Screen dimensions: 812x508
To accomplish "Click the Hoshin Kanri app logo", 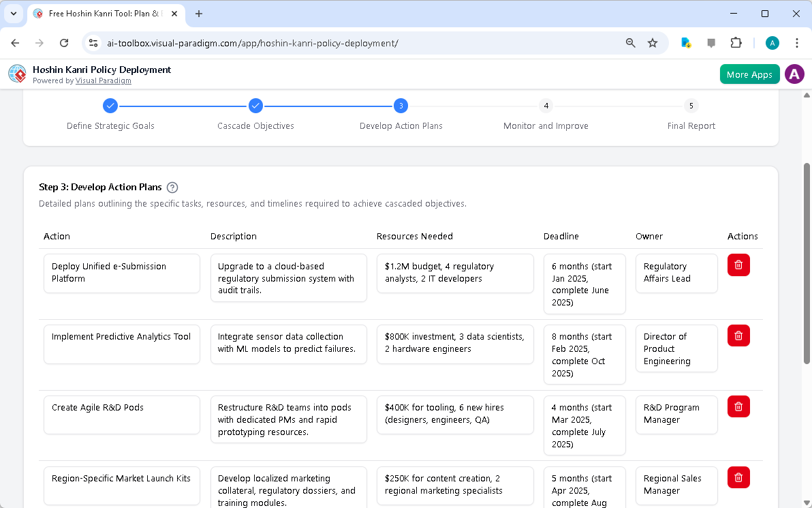I will [x=16, y=74].
